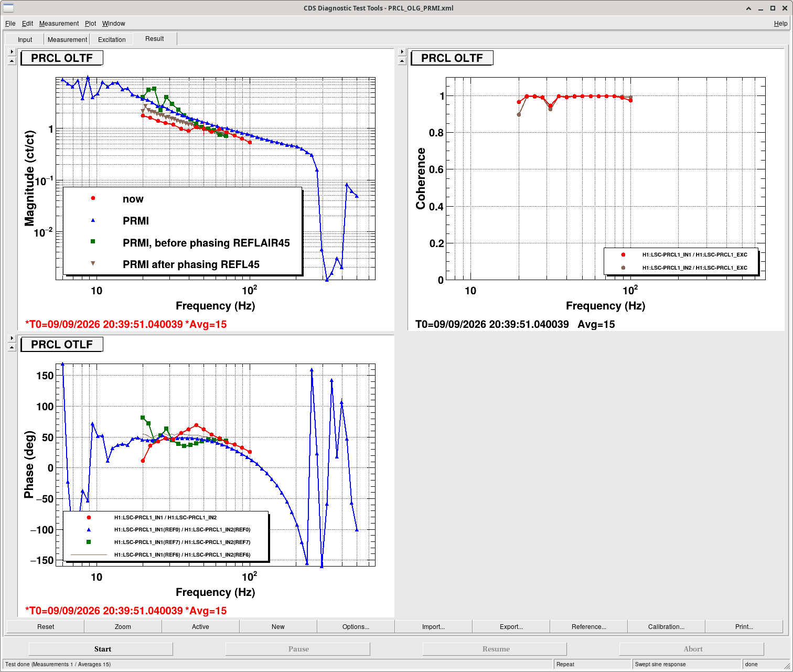Click the Reference... button
The image size is (793, 672).
[x=589, y=626]
